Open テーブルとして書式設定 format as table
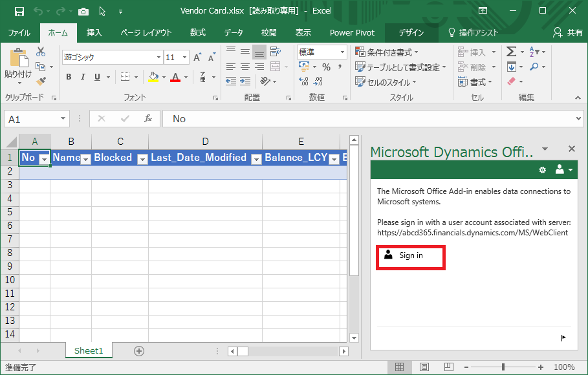The height and width of the screenshot is (375, 588). click(400, 67)
